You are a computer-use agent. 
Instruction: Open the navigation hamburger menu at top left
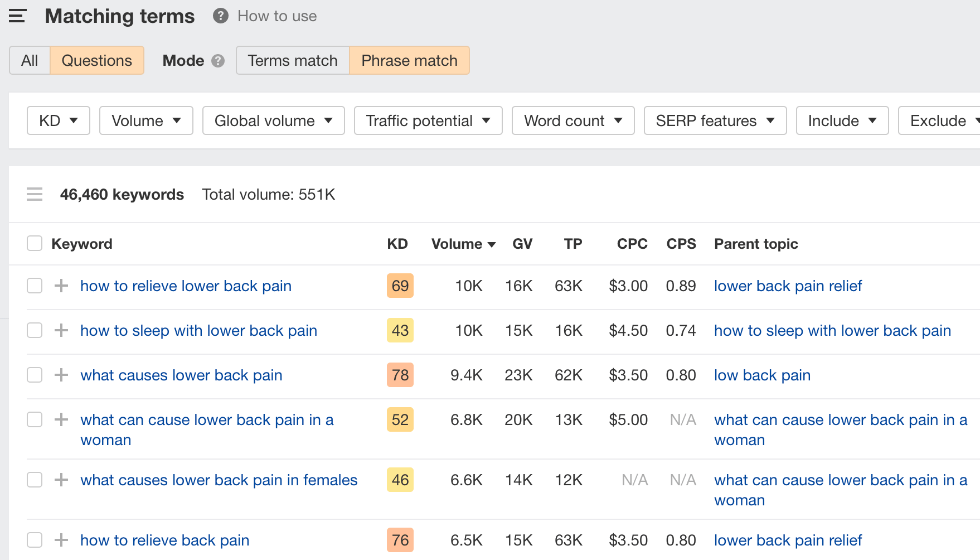pyautogui.click(x=17, y=16)
